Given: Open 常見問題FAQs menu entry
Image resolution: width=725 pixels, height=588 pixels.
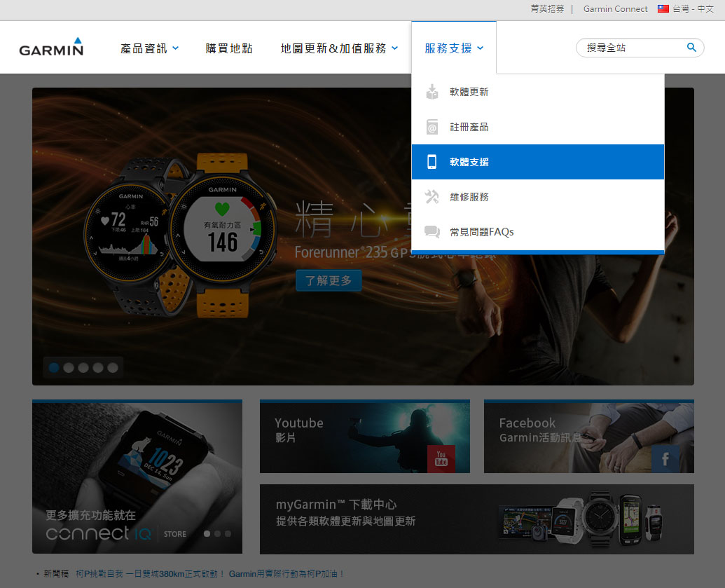Looking at the screenshot, I should coord(538,232).
